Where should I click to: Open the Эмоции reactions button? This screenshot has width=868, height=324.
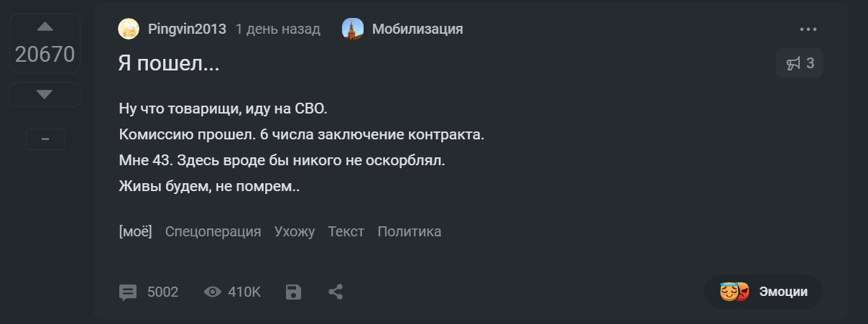coord(763,292)
